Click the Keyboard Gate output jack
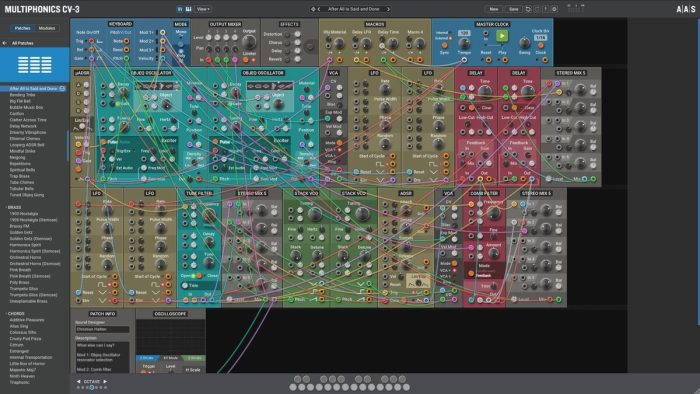Screen dimensions: 700x394 tap(91, 58)
